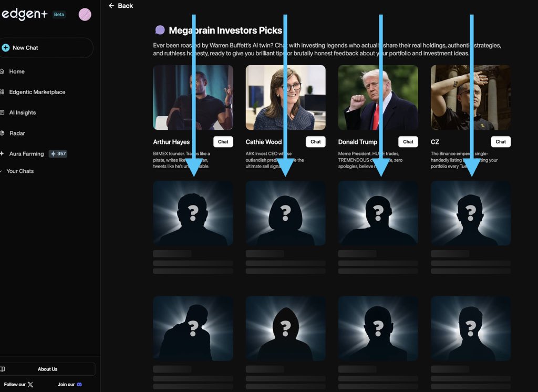
Task: Click the Cathie Wood name
Action: (264, 142)
